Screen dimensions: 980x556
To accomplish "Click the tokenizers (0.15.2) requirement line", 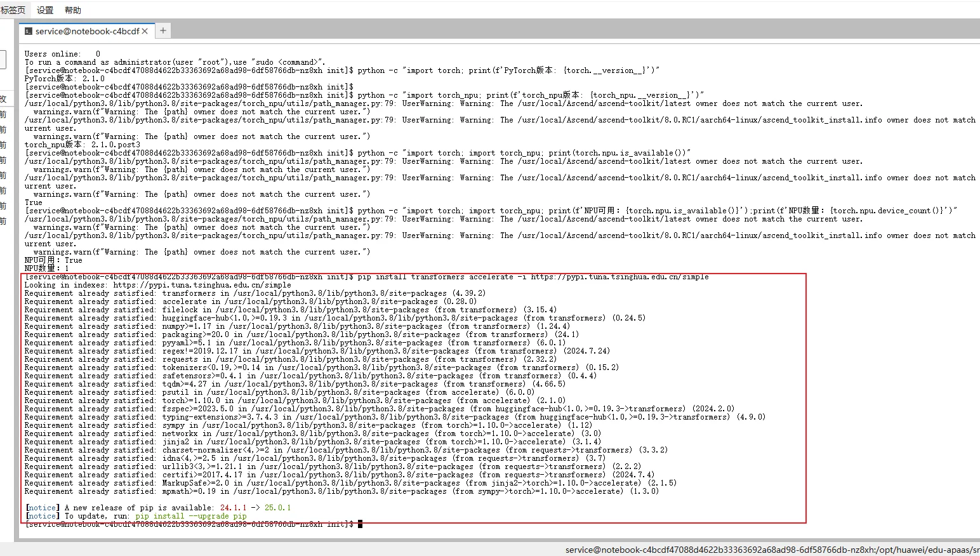I will 322,367.
